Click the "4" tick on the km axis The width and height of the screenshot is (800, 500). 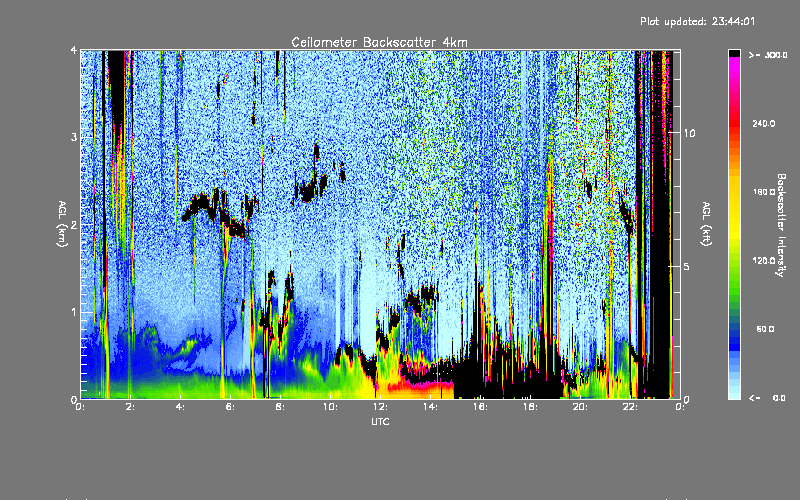(74, 51)
